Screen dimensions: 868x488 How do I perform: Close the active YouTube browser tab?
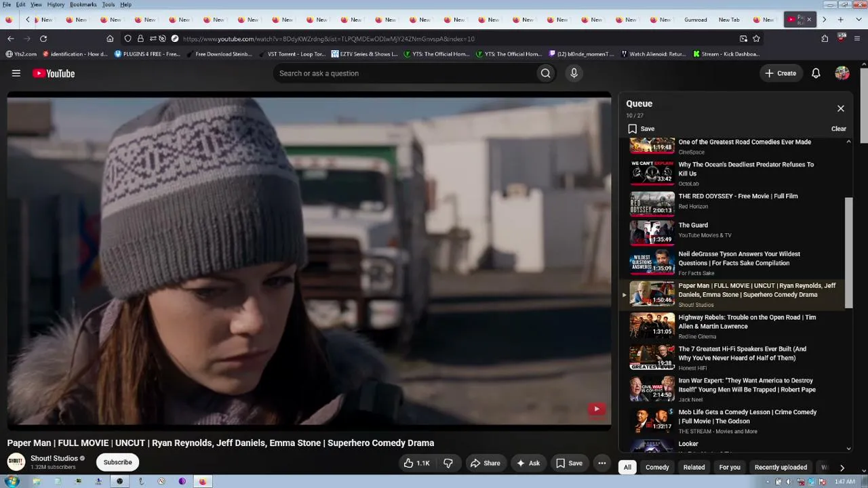coord(809,20)
